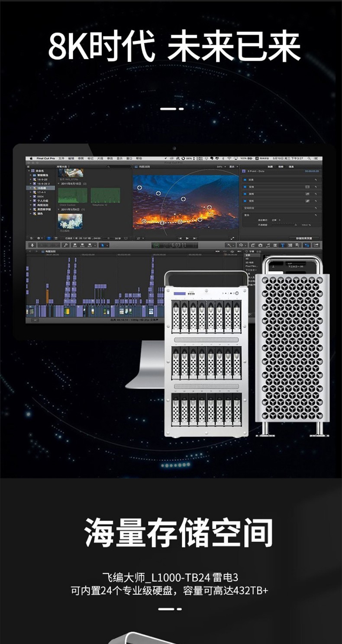Click the import media arrow in toolbar
342x644 pixels.
[x=32, y=245]
